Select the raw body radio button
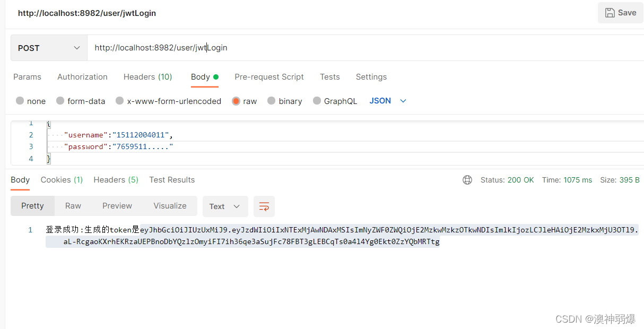Image resolution: width=644 pixels, height=329 pixels. point(236,101)
